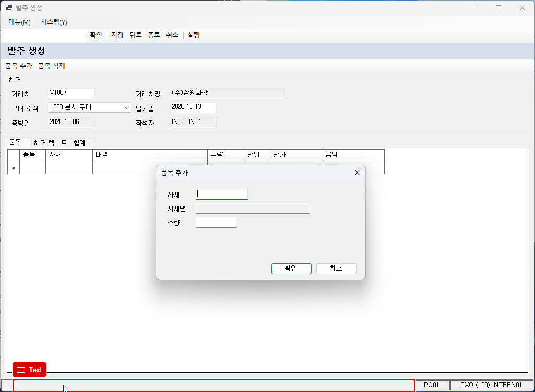Screen dimensions: 535x392
Task: Click the PO01 status bar entry
Action: tap(432, 385)
